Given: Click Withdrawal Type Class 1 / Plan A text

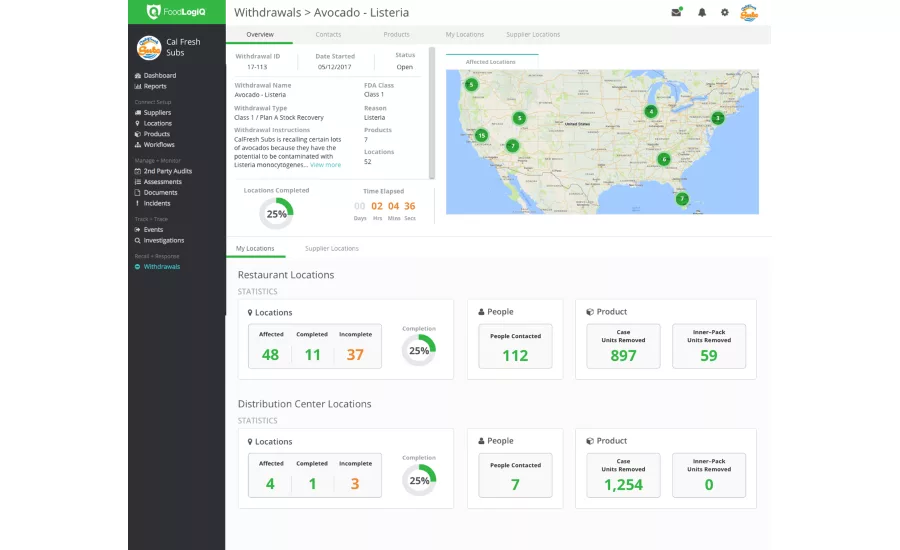Looking at the screenshot, I should coord(279,118).
